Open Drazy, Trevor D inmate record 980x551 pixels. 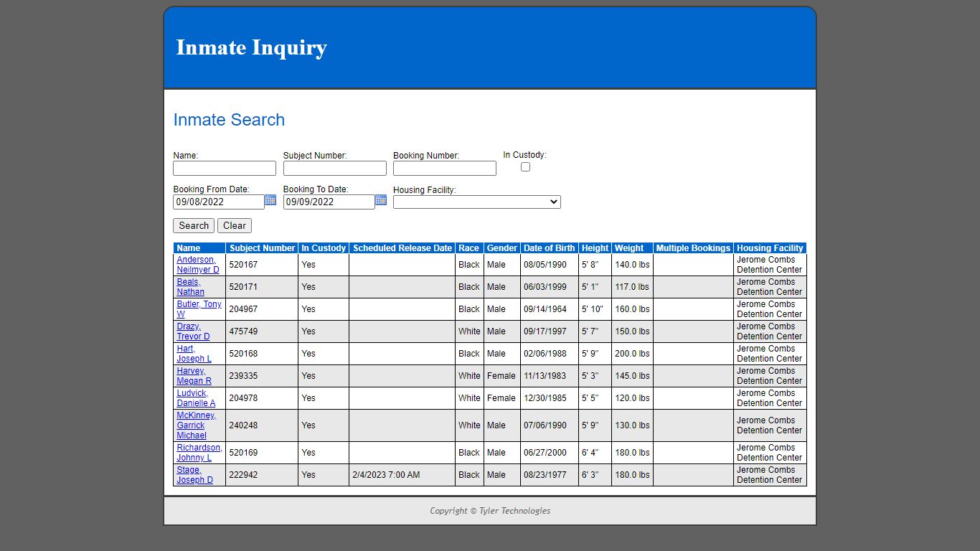coord(194,331)
